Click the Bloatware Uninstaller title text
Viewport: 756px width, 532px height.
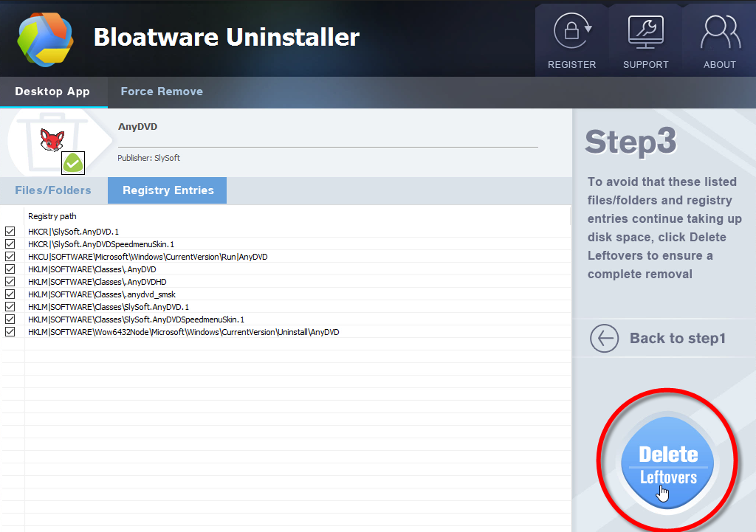(x=227, y=37)
